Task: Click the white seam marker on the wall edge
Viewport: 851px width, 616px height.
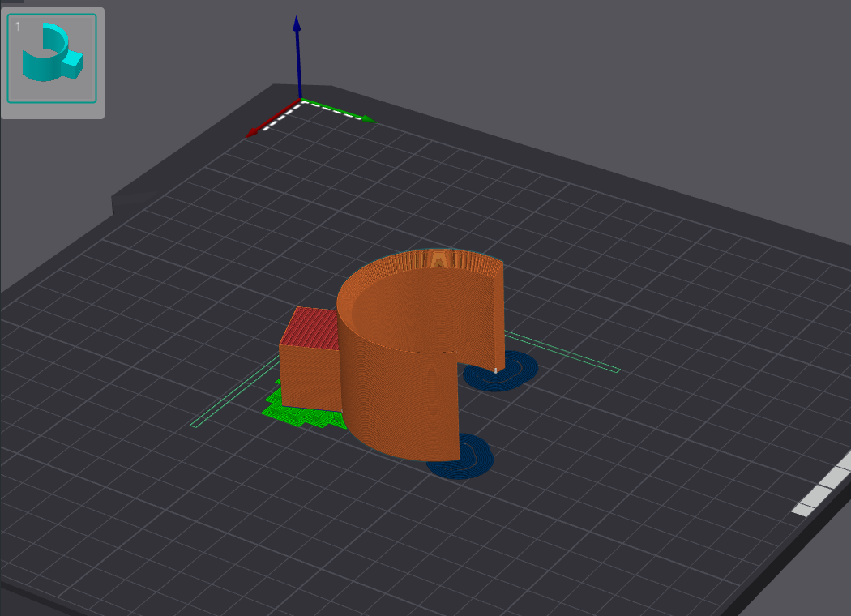Action: (x=496, y=370)
